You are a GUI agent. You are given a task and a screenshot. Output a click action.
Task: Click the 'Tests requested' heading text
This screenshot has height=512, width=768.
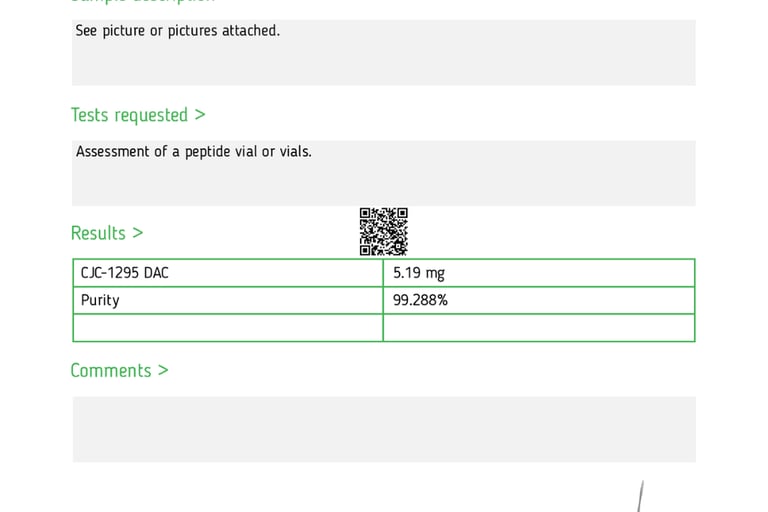tap(129, 115)
